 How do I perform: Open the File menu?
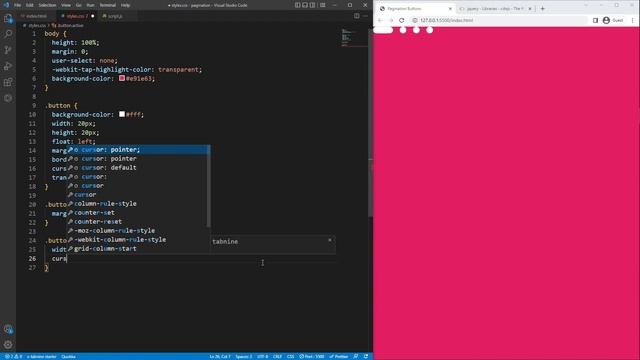coord(18,5)
